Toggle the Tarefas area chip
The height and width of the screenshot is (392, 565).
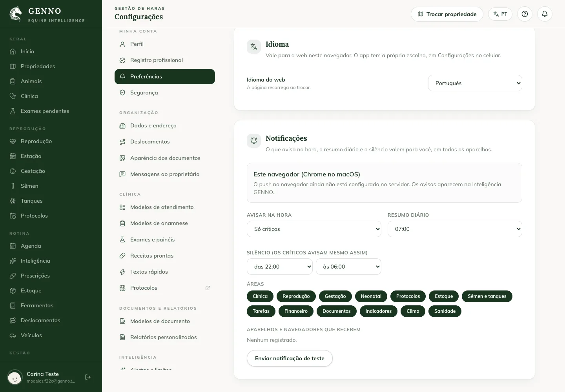[x=261, y=311]
